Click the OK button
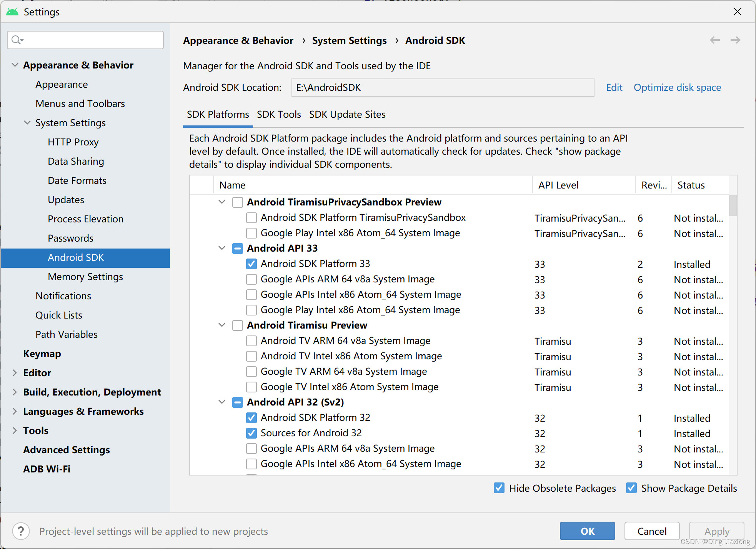 pyautogui.click(x=587, y=531)
